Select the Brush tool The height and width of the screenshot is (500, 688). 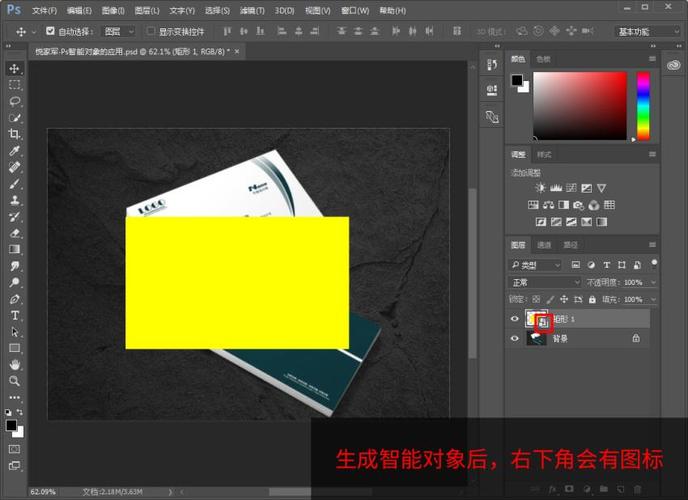point(14,184)
